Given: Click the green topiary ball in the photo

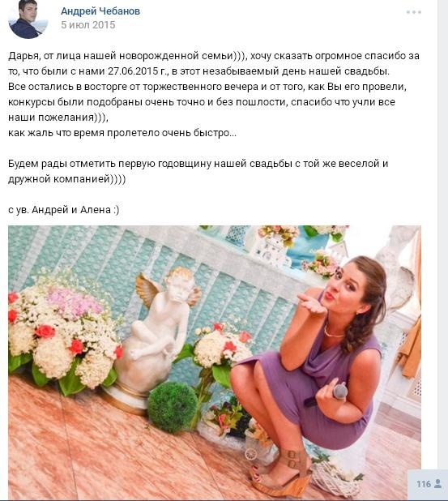Looking at the screenshot, I should point(173,408).
